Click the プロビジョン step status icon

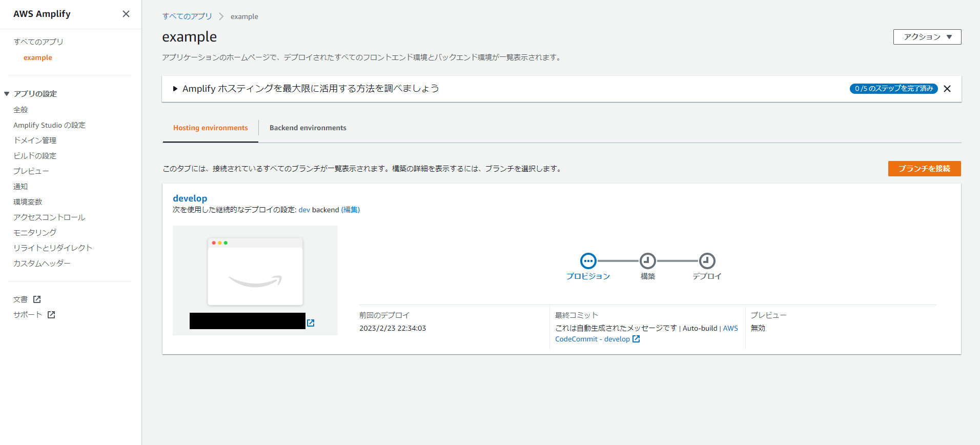tap(588, 261)
